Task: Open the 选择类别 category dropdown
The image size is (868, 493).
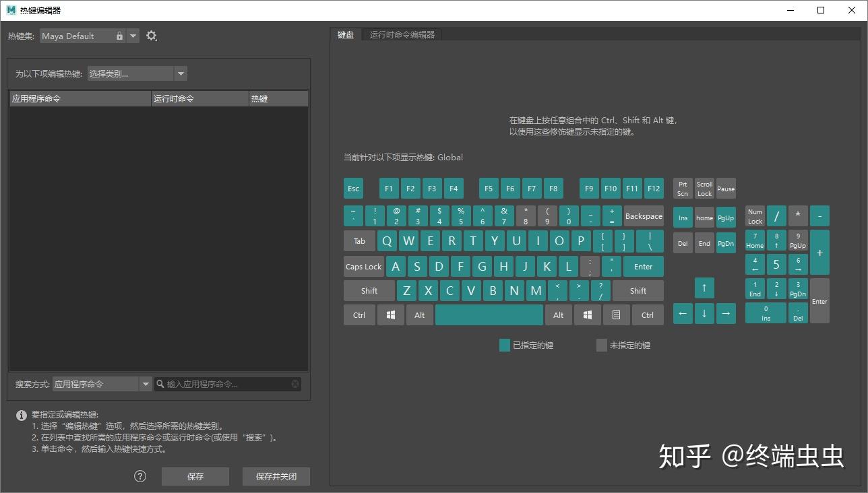Action: (x=181, y=73)
